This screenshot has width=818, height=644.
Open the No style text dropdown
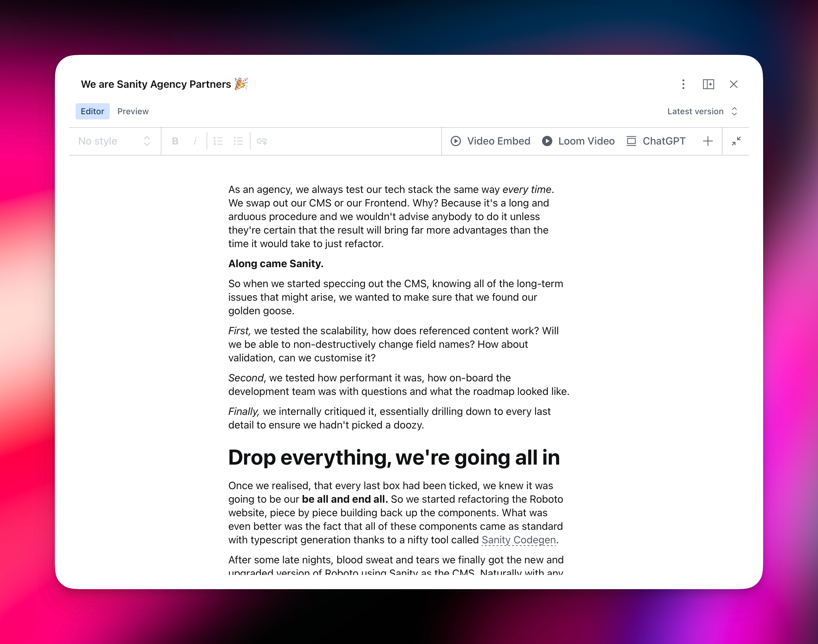pyautogui.click(x=114, y=141)
